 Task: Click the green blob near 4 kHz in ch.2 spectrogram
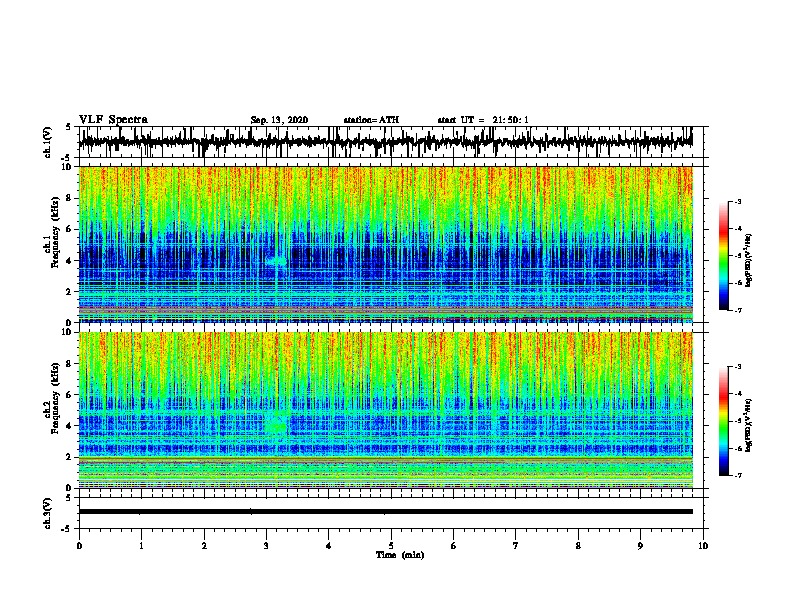pos(276,424)
